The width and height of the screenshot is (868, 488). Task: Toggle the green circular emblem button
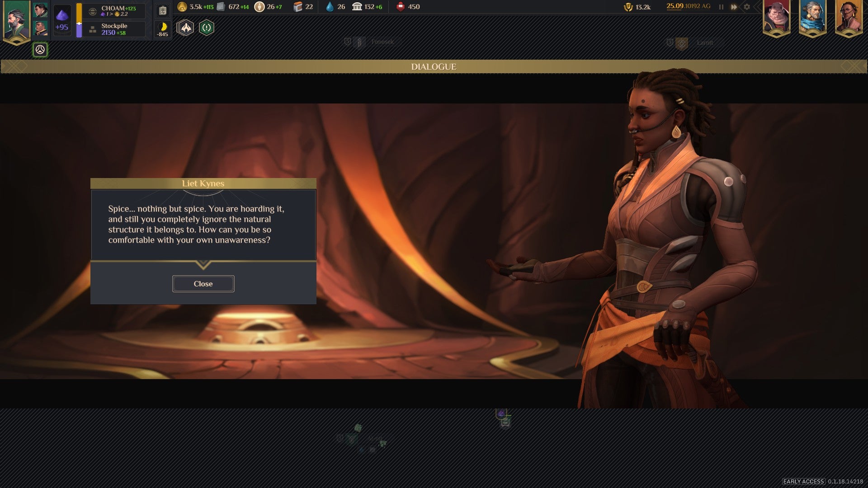coord(40,50)
